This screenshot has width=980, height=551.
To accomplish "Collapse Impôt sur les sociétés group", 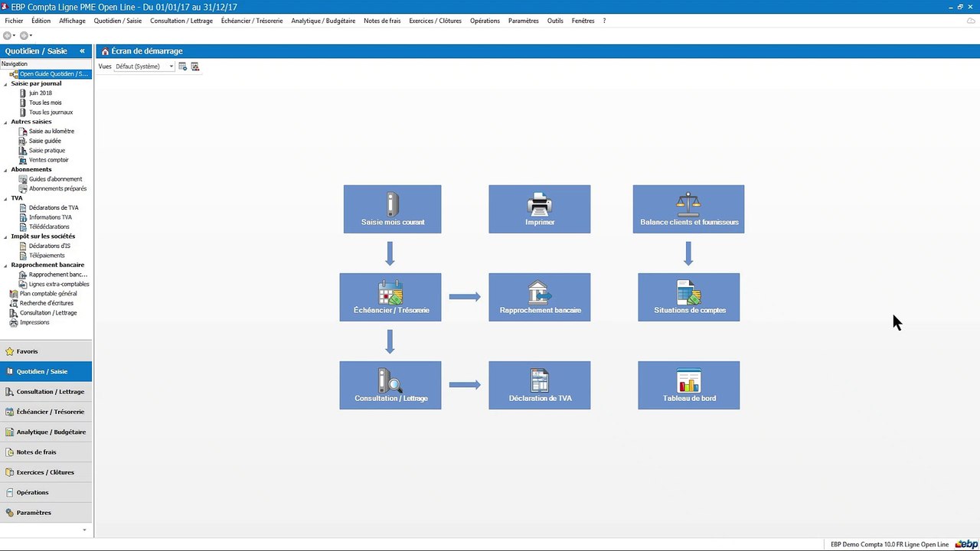I will coord(5,236).
